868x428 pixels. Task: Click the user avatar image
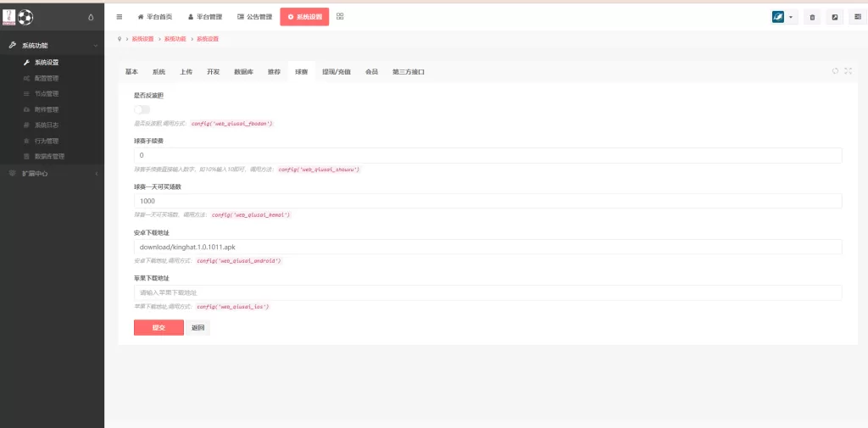pos(778,17)
